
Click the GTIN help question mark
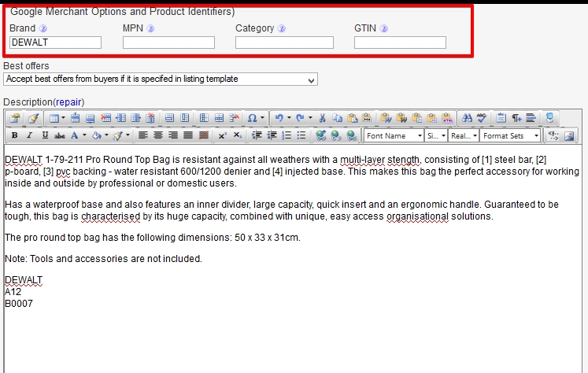(383, 28)
